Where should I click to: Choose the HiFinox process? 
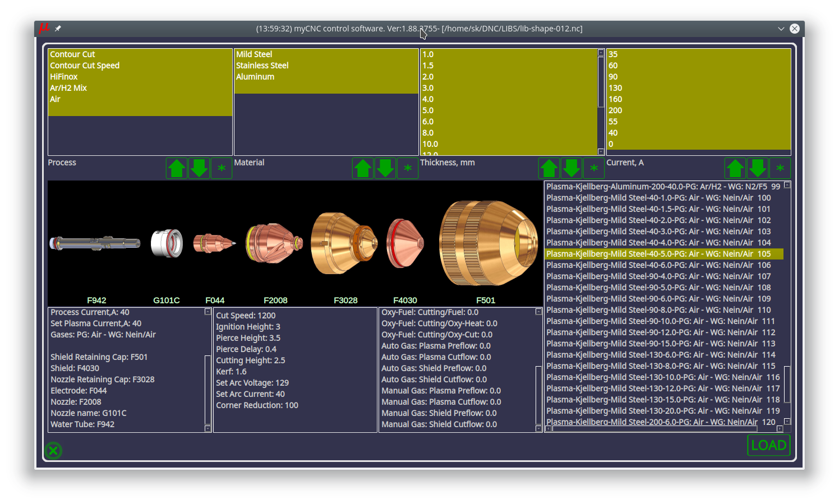[140, 77]
